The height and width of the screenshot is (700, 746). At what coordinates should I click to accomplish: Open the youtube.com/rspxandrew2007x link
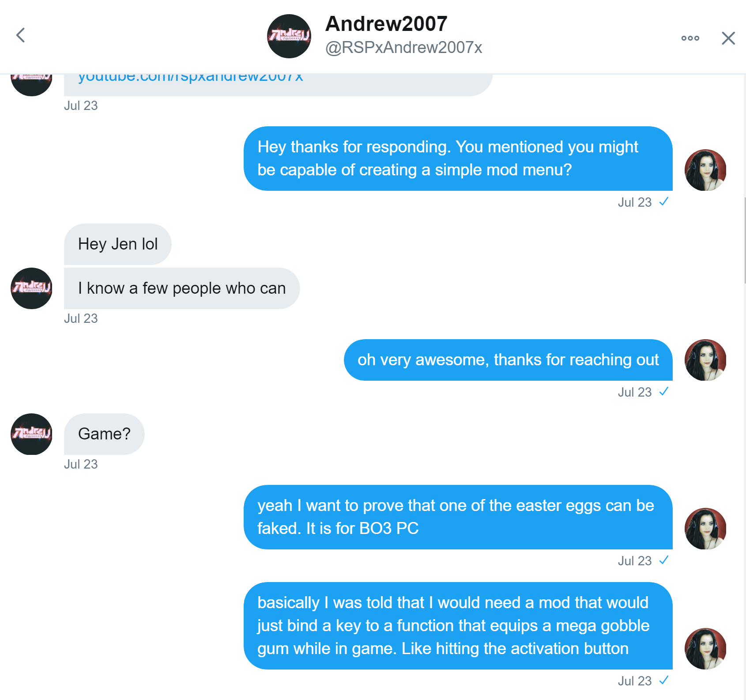(191, 77)
